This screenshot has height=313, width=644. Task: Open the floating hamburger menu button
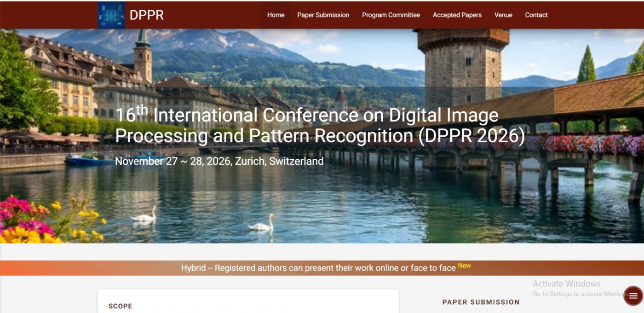(633, 296)
